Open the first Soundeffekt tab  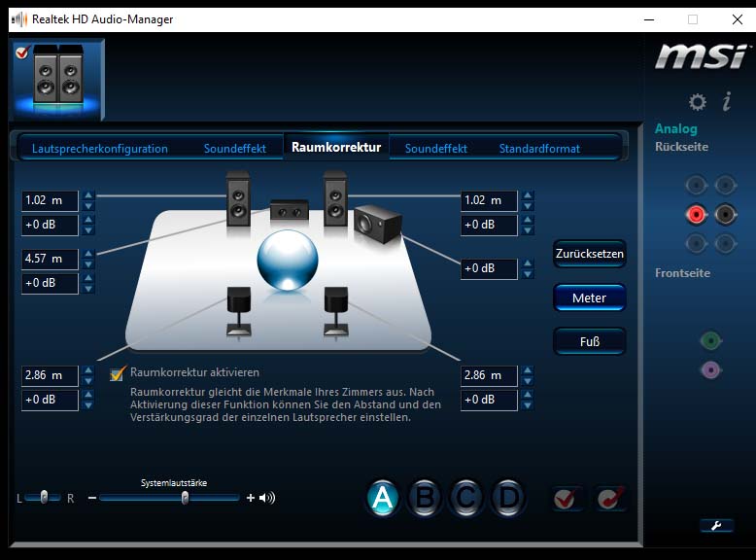(x=235, y=149)
